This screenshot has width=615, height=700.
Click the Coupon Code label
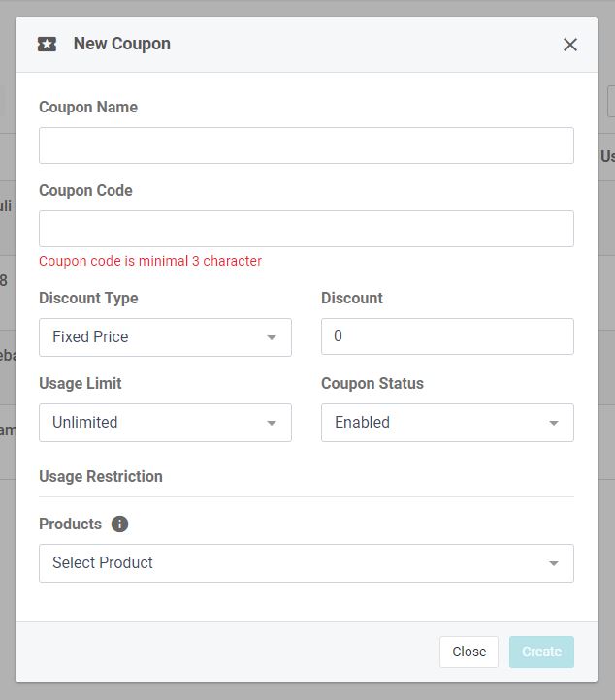coord(85,190)
